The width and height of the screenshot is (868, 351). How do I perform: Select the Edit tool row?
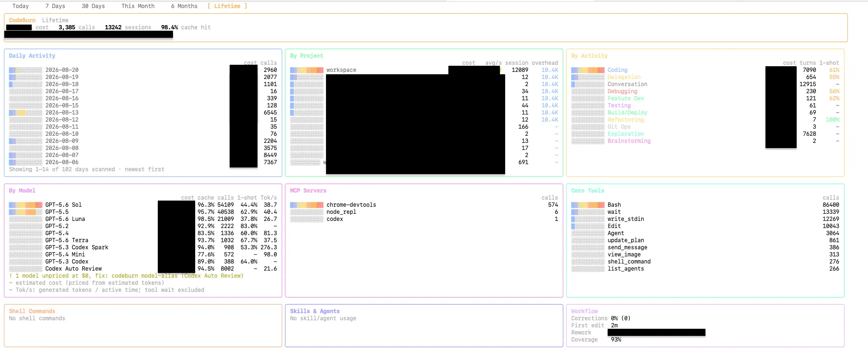705,226
